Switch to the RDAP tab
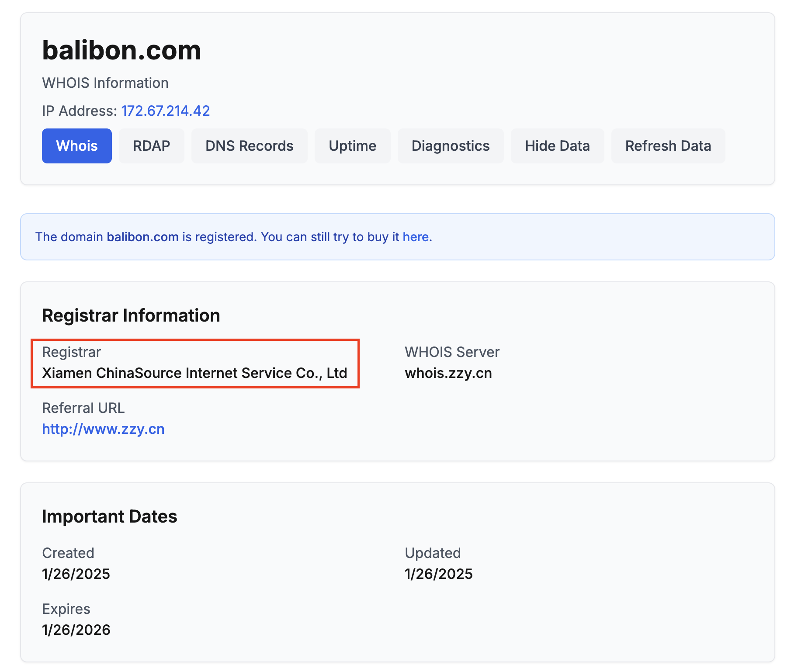This screenshot has height=672, width=791. click(x=151, y=146)
